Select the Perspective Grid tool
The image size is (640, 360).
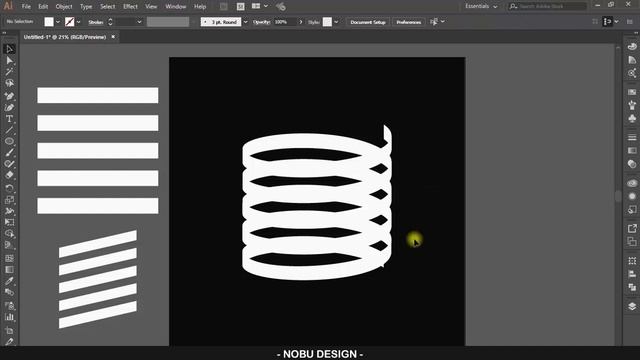pyautogui.click(x=9, y=245)
